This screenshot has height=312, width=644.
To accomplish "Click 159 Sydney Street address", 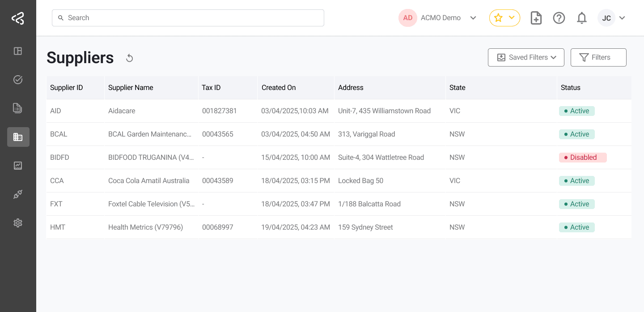I will (365, 227).
